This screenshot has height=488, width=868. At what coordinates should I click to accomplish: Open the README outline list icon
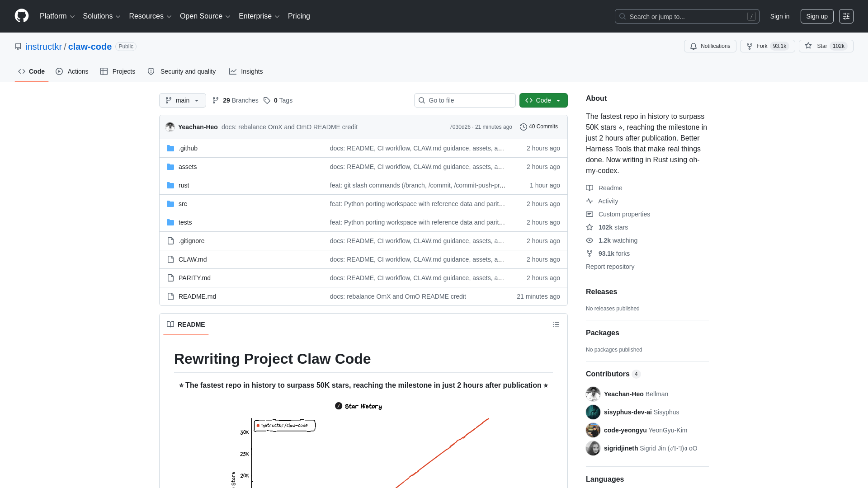point(556,324)
